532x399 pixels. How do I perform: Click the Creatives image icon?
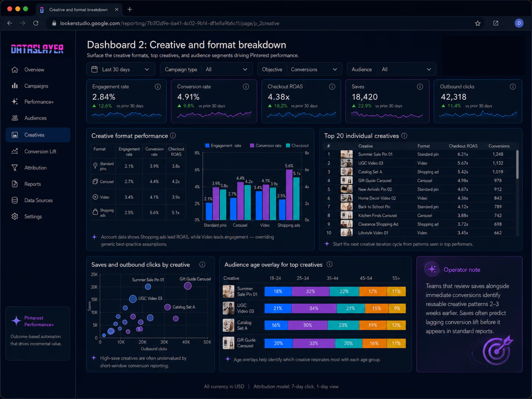pyautogui.click(x=15, y=135)
